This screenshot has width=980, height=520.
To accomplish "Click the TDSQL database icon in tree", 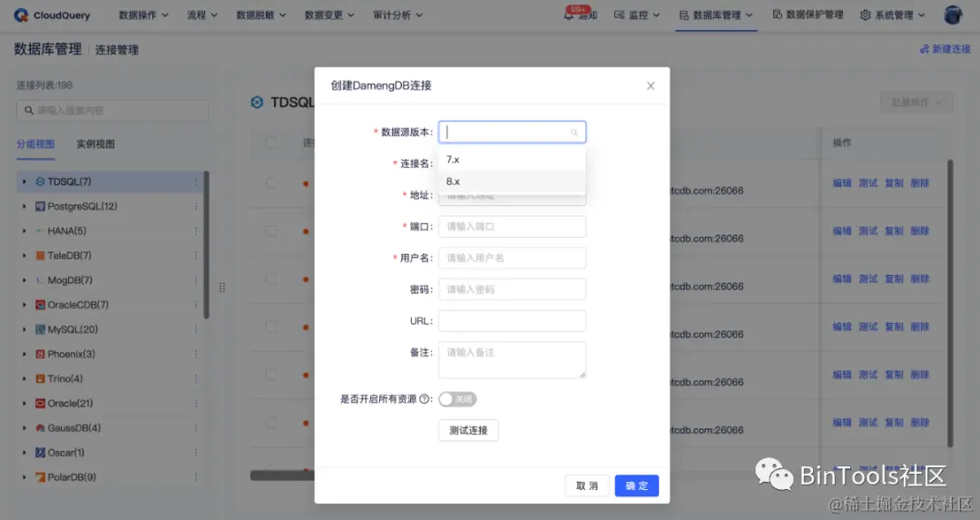I will 40,182.
